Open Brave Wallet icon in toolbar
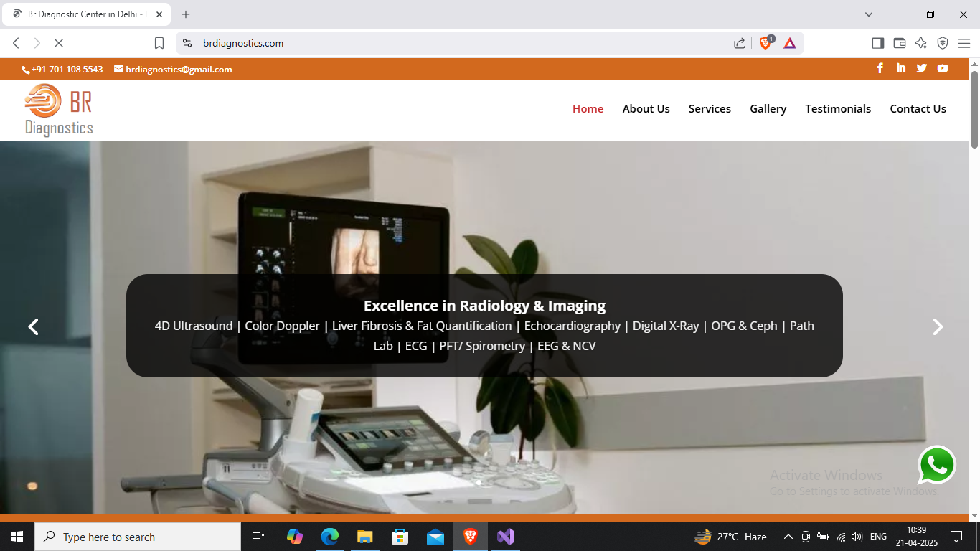Image resolution: width=980 pixels, height=551 pixels. point(900,43)
